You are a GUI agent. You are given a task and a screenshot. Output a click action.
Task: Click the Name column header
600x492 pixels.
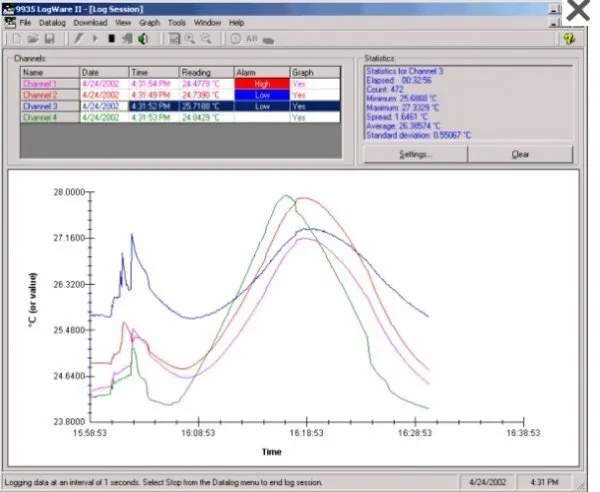point(50,72)
